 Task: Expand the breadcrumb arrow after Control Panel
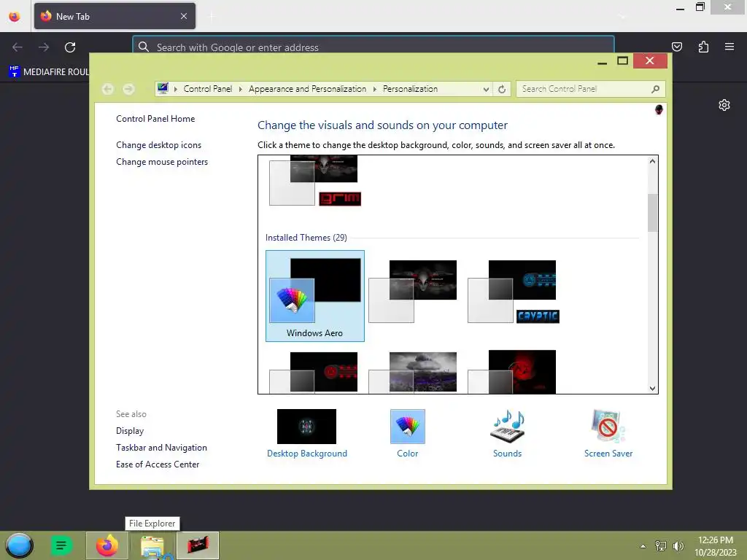(x=241, y=89)
